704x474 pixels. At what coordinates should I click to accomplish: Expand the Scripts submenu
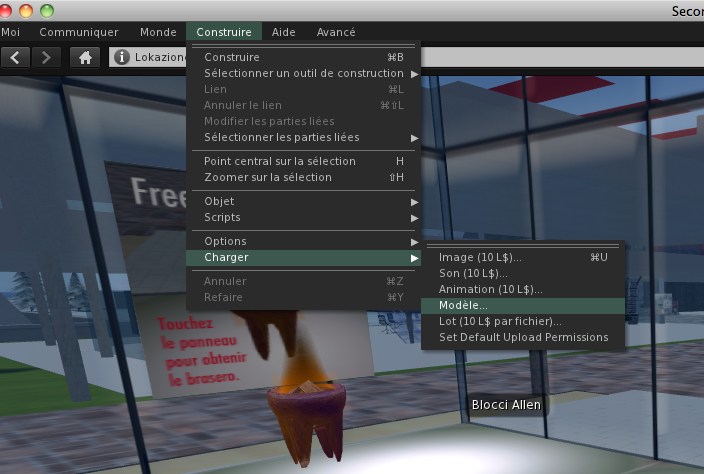click(x=304, y=217)
